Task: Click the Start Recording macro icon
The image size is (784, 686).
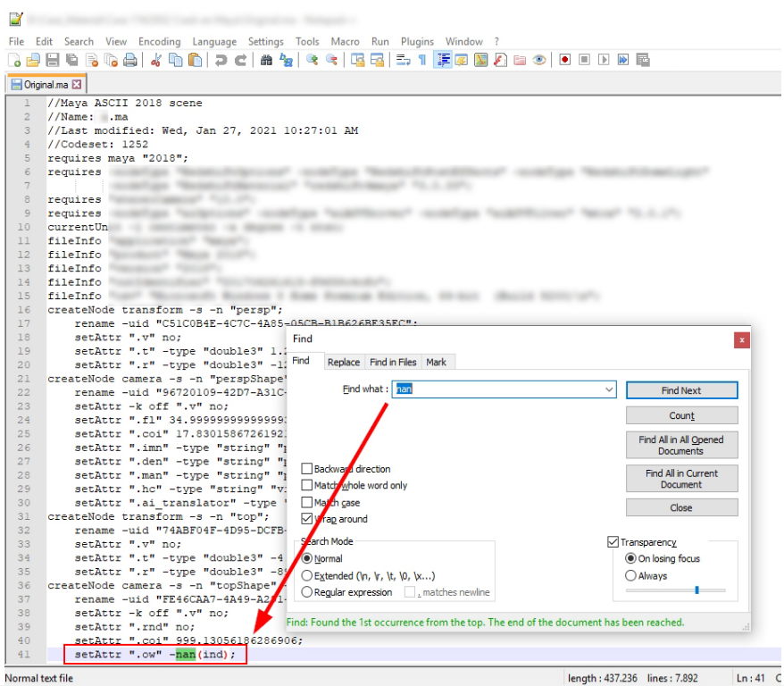Action: point(565,60)
